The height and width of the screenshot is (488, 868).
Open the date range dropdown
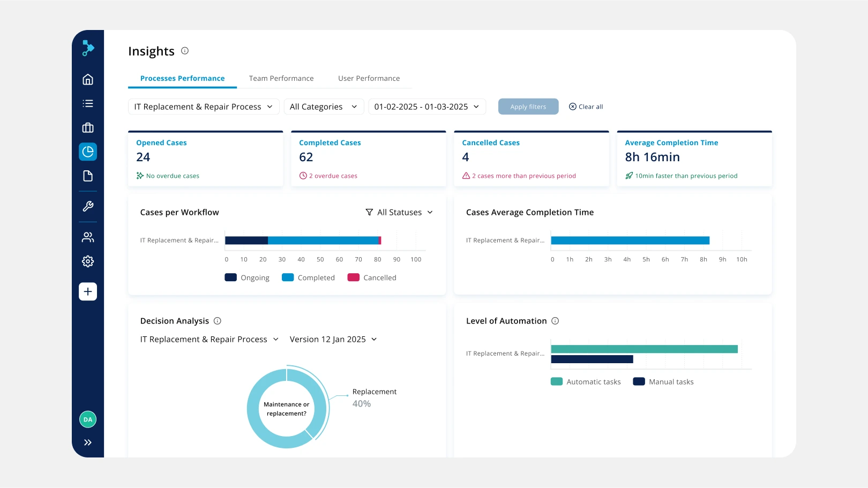tap(426, 107)
